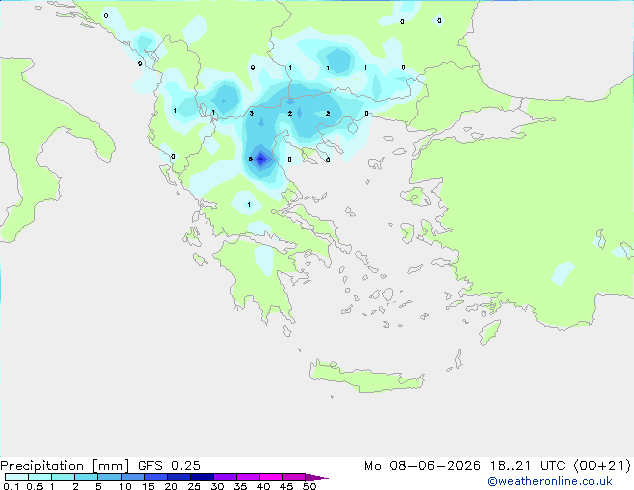Pick the 1–2 mm legend swatch
This screenshot has width=634, height=490.
[x=63, y=477]
